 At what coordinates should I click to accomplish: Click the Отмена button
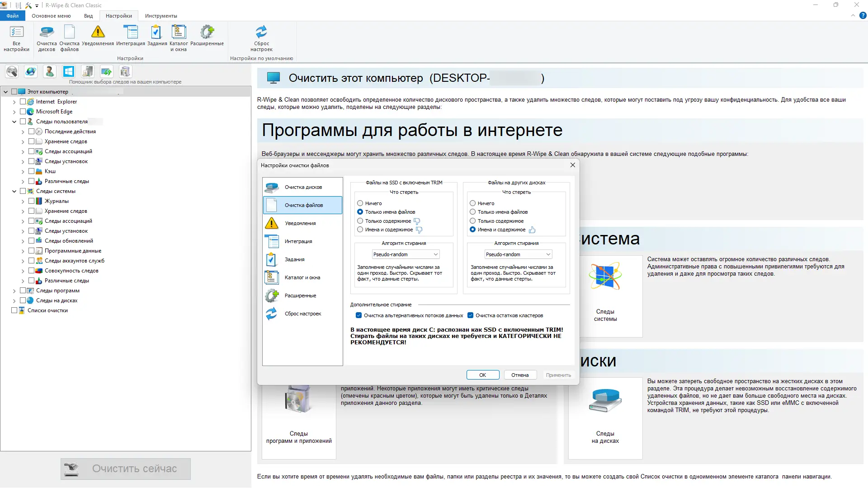click(x=520, y=375)
